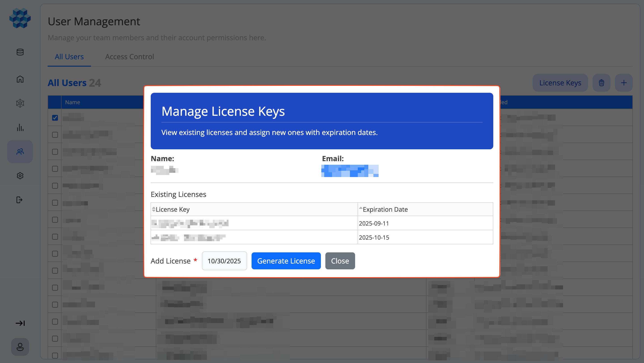The height and width of the screenshot is (363, 644).
Task: Open settings gear in sidebar
Action: [x=20, y=176]
